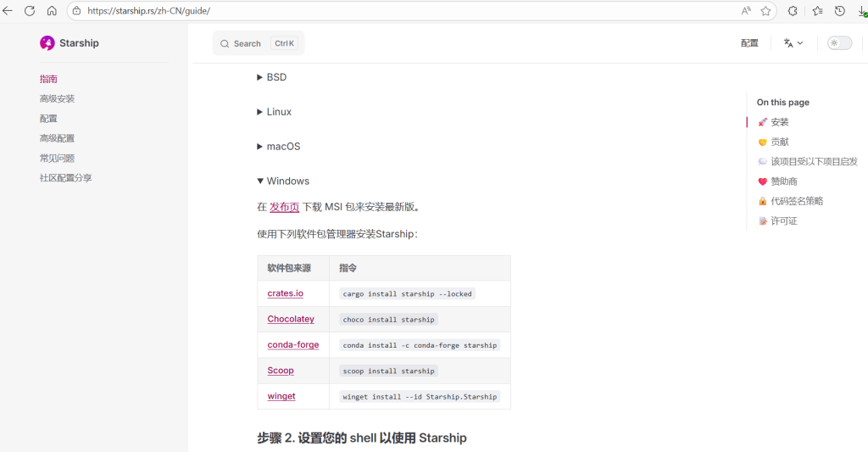868x452 pixels.
Task: Expand the BSD install section
Action: (x=272, y=77)
